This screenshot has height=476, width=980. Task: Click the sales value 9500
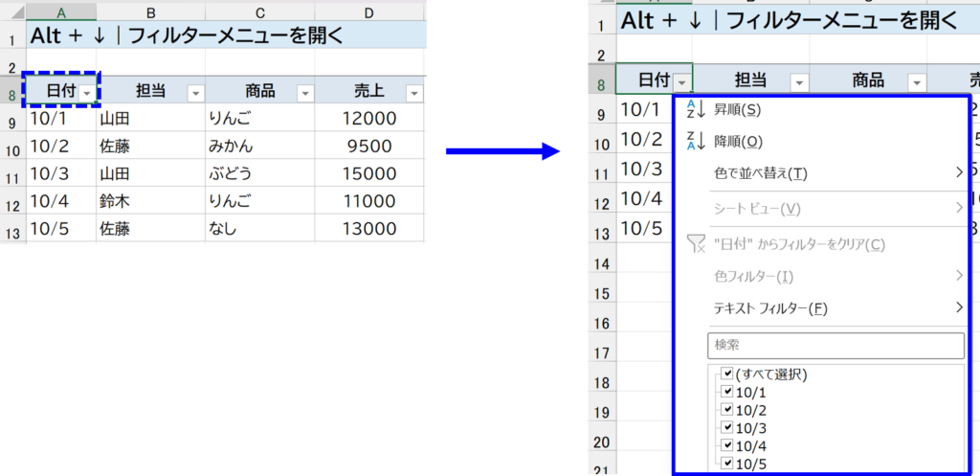coord(369,147)
